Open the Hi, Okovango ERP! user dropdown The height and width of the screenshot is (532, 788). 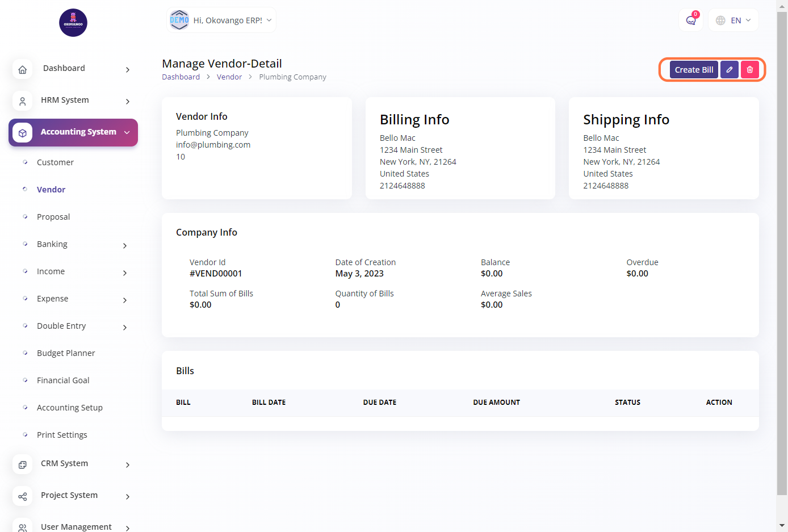pyautogui.click(x=221, y=20)
